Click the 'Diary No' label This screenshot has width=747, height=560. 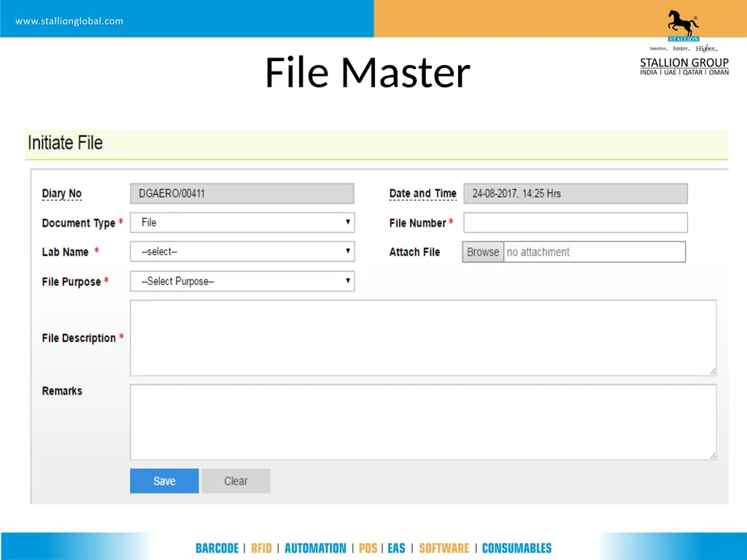pyautogui.click(x=62, y=193)
